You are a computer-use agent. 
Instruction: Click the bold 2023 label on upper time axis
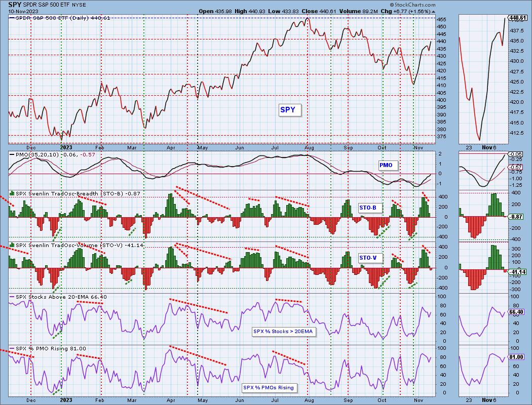pyautogui.click(x=66, y=147)
